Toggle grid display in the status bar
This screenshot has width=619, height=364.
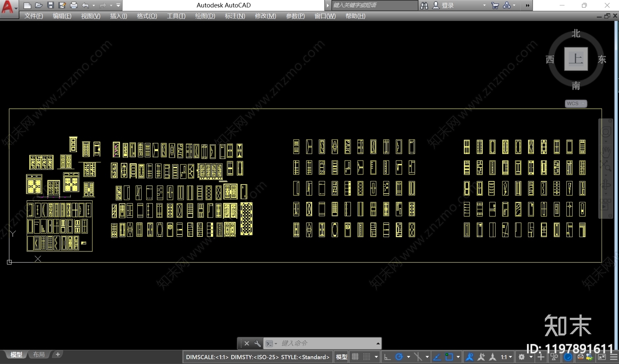(355, 357)
